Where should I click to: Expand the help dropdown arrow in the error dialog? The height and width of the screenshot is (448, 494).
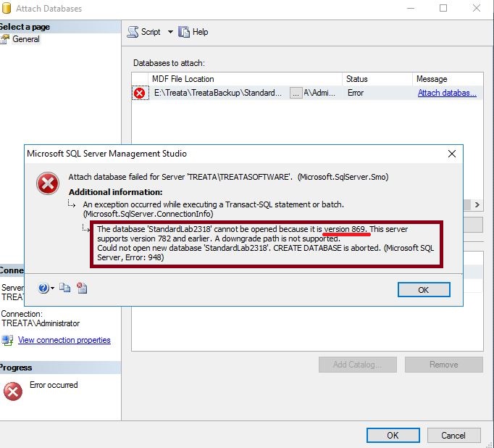(53, 289)
